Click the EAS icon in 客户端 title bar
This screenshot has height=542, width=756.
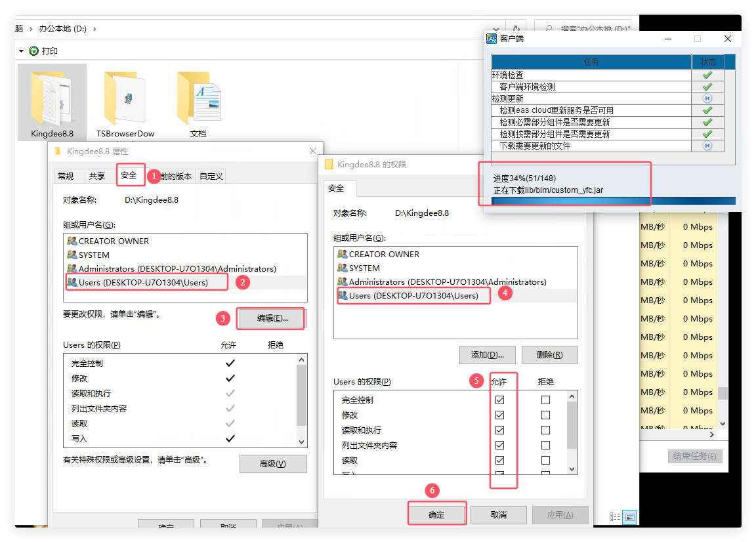492,39
